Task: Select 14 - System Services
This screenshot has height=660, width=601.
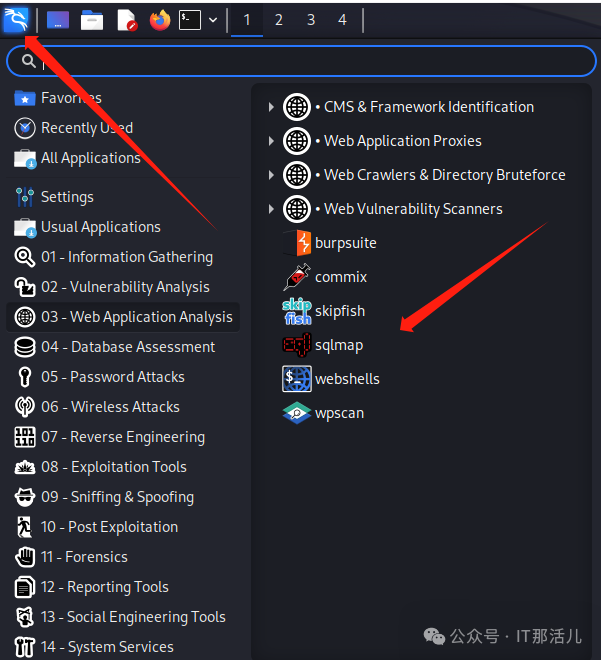Action: click(x=123, y=647)
